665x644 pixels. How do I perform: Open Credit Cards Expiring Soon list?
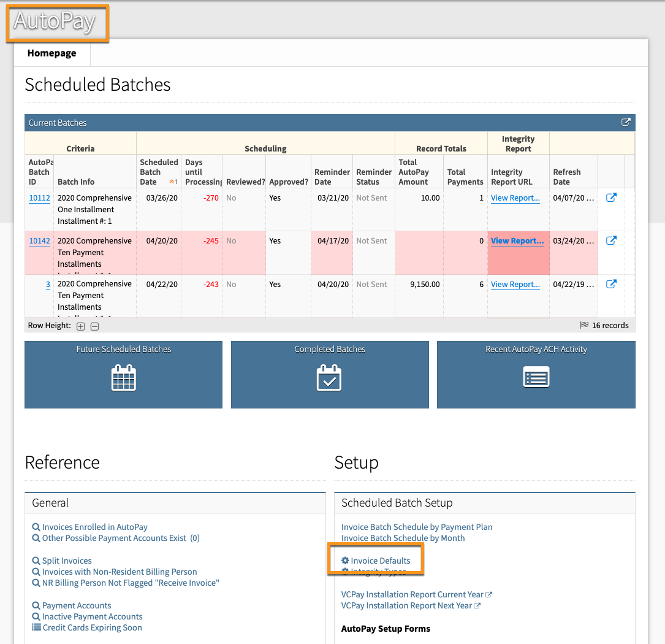[x=92, y=627]
